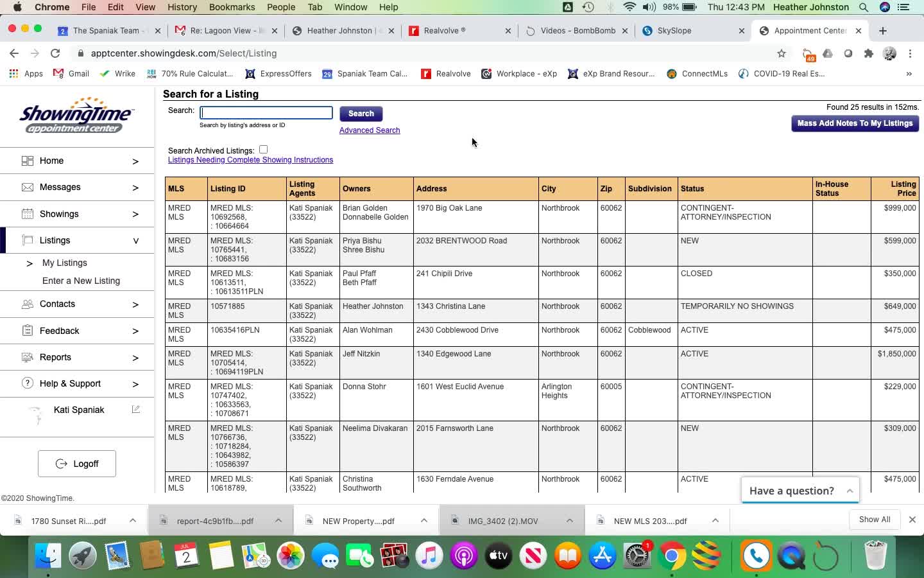
Task: Open System Preferences in the dock
Action: pyautogui.click(x=637, y=556)
